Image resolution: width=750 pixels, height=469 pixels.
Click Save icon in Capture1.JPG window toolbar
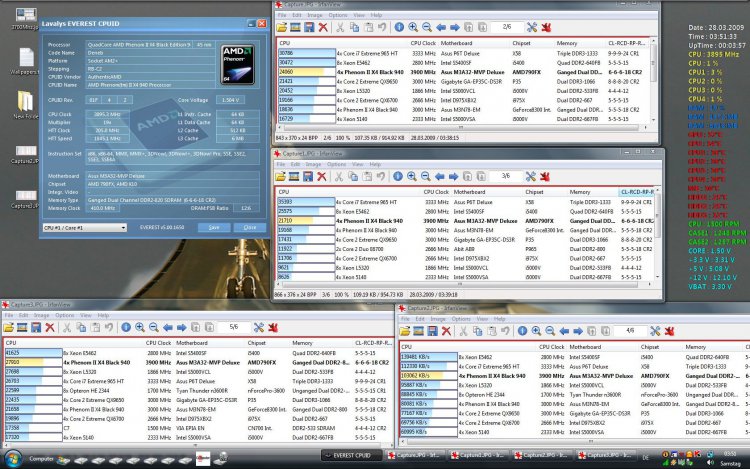[x=308, y=176]
